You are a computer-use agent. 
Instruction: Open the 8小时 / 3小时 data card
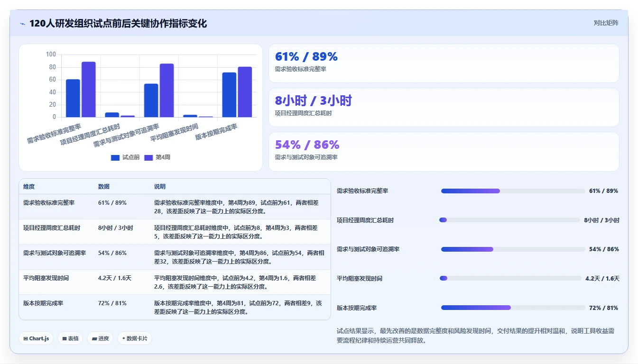point(444,108)
